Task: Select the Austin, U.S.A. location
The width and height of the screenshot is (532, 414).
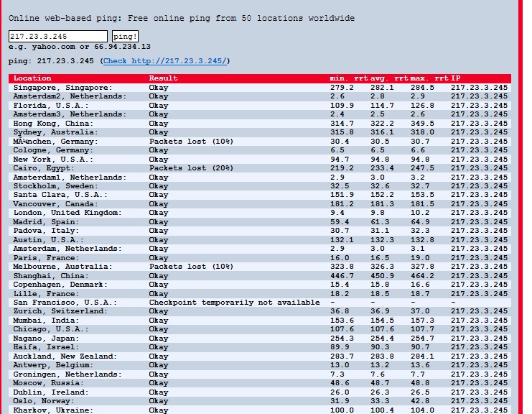Action: [49, 240]
